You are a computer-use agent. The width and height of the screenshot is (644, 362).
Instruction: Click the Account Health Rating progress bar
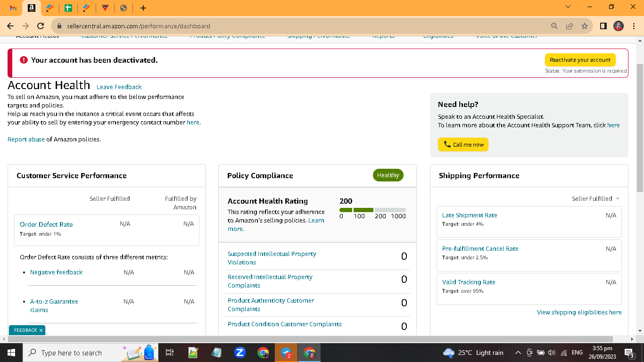click(372, 210)
